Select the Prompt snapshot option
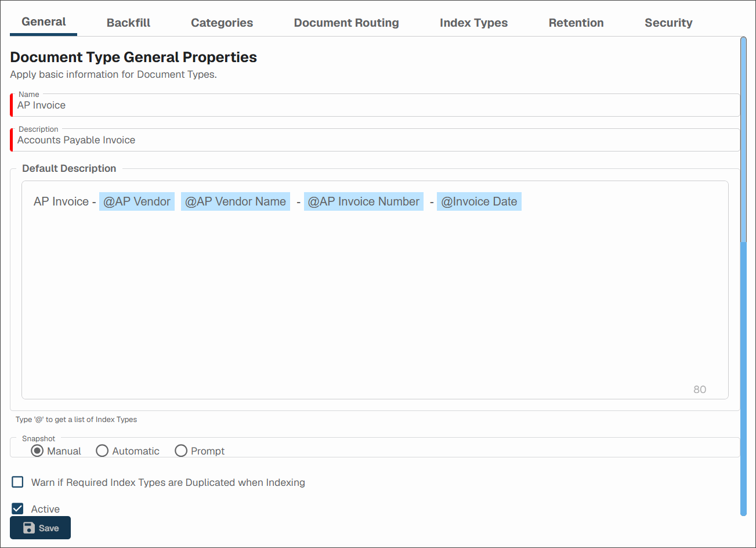Screen dimensions: 756x548 [181, 450]
